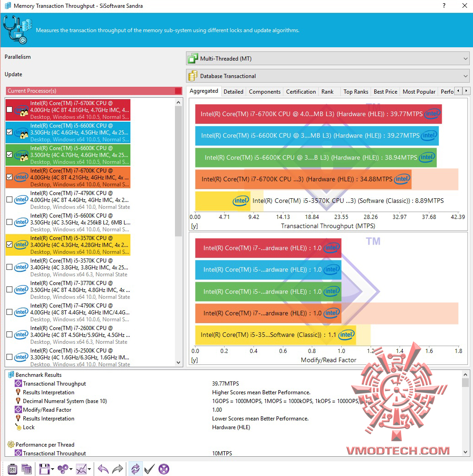This screenshot has width=473, height=476.
Task: Click the Current Processor(s) red header bar
Action: 94,91
